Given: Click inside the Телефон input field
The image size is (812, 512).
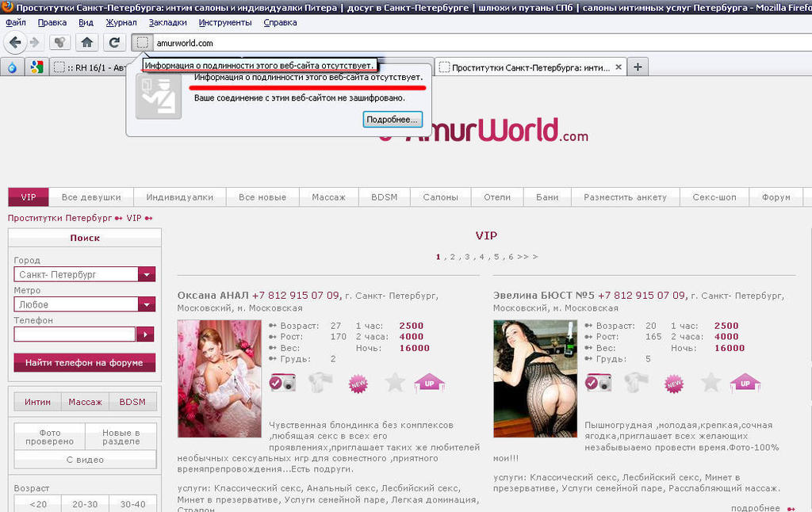Looking at the screenshot, I should 75,334.
